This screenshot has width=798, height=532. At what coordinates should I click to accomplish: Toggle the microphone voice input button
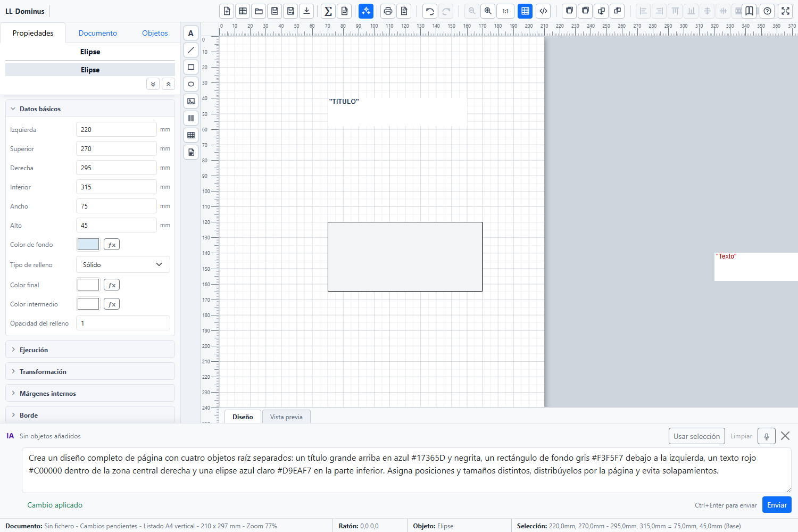point(767,436)
